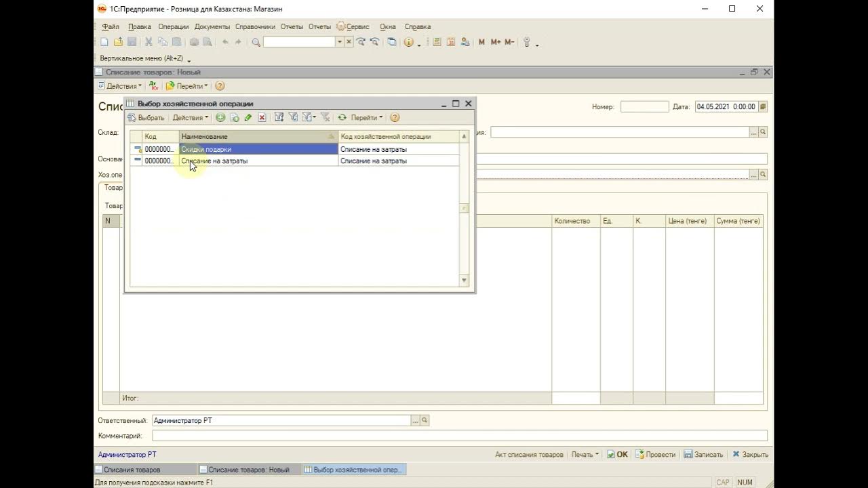Switch to Списания товаров window tab
This screenshot has height=488, width=868.
(144, 470)
